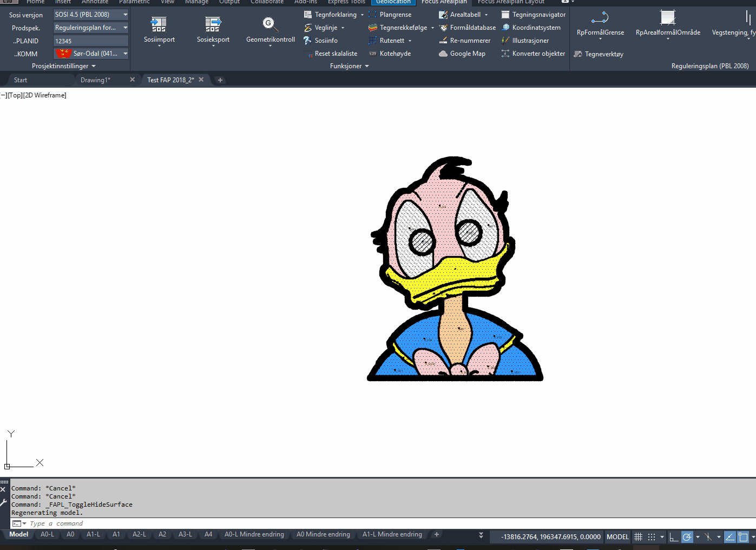Viewport: 756px width, 550px height.
Task: Switch to the A0-L layout tab
Action: pos(47,534)
